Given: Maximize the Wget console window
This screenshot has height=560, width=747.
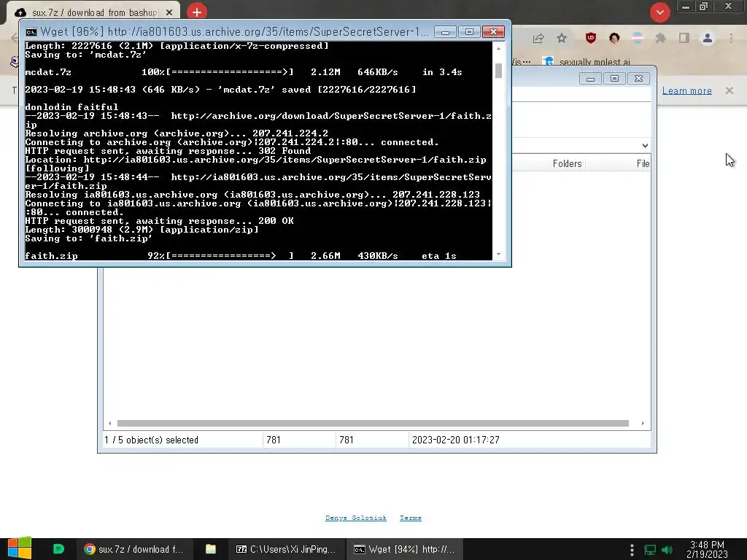Looking at the screenshot, I should [469, 32].
